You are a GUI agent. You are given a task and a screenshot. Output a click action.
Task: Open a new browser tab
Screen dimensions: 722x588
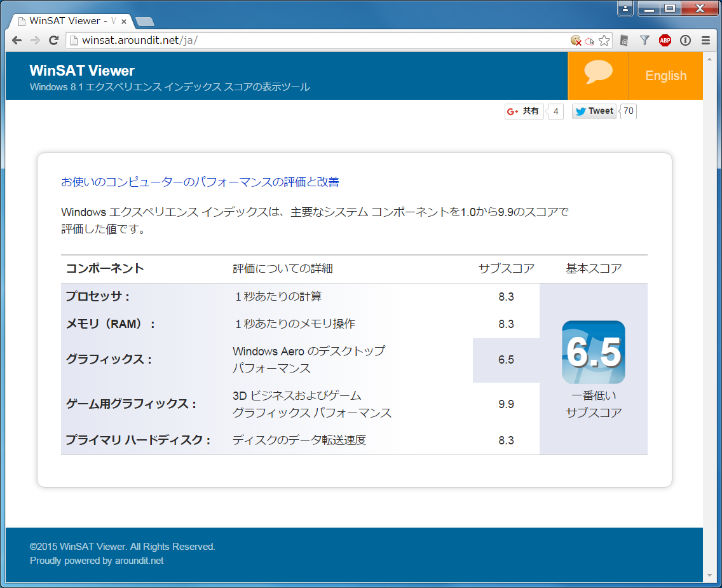pos(145,22)
